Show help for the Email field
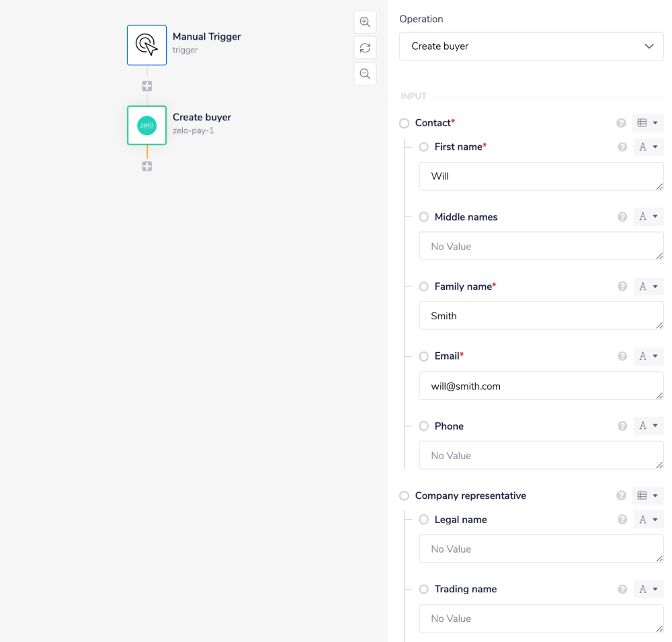672x642 pixels. tap(622, 356)
